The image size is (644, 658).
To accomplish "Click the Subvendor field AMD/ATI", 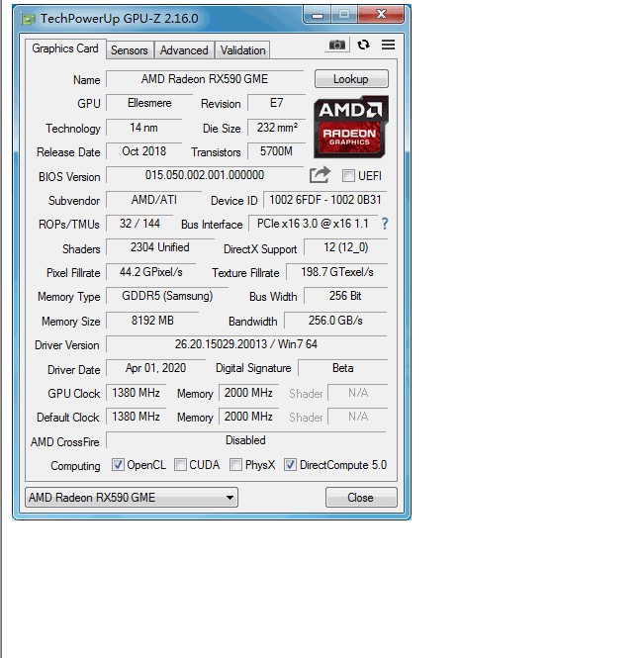I will point(154,199).
